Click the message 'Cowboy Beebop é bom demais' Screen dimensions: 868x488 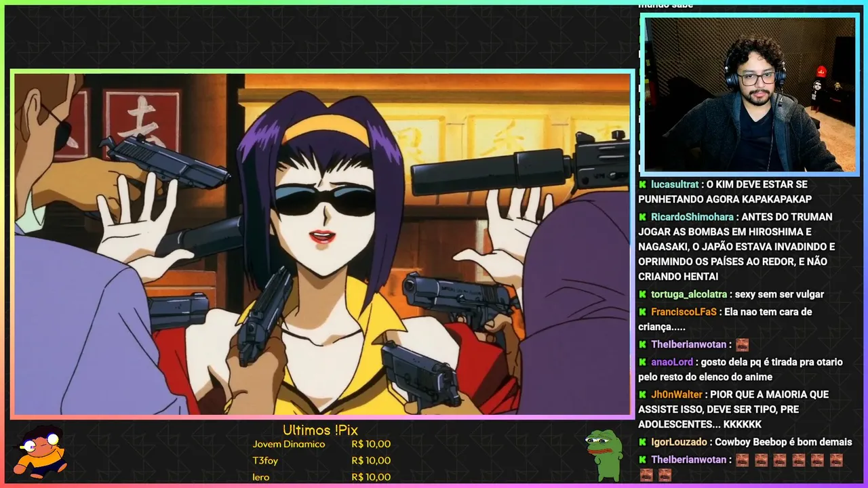[784, 442]
